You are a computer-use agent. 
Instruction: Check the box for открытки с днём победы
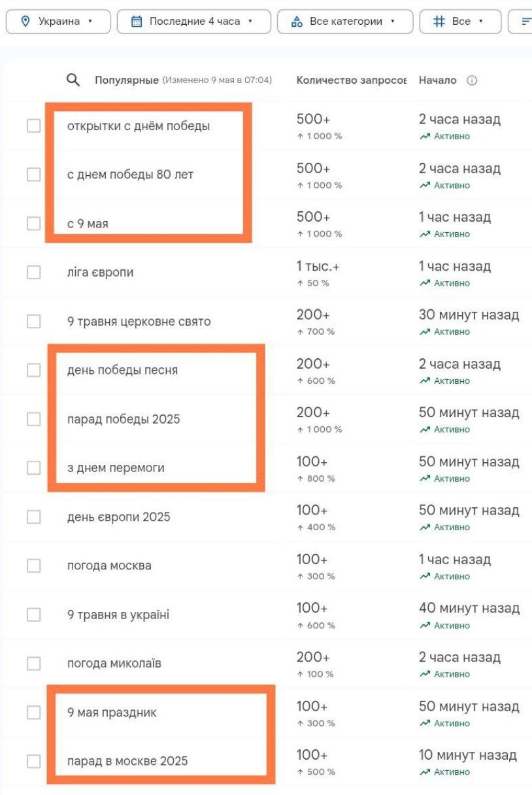[x=33, y=126]
